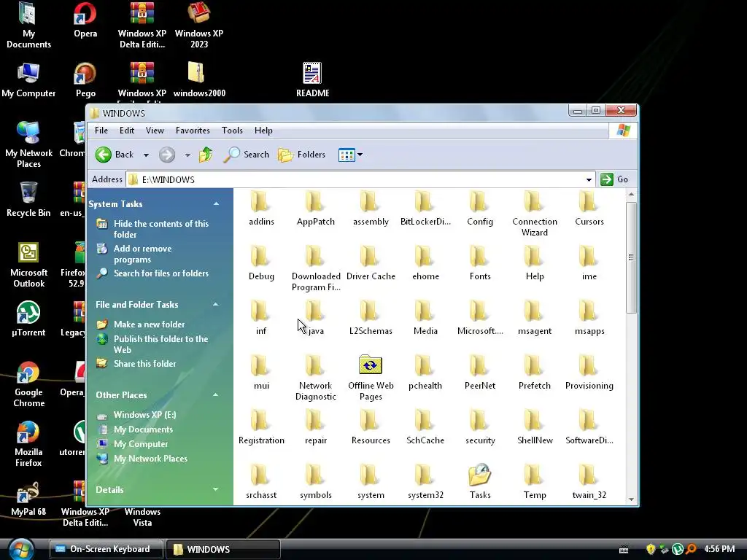The width and height of the screenshot is (747, 560).
Task: Click the Up one level folder icon
Action: click(206, 155)
